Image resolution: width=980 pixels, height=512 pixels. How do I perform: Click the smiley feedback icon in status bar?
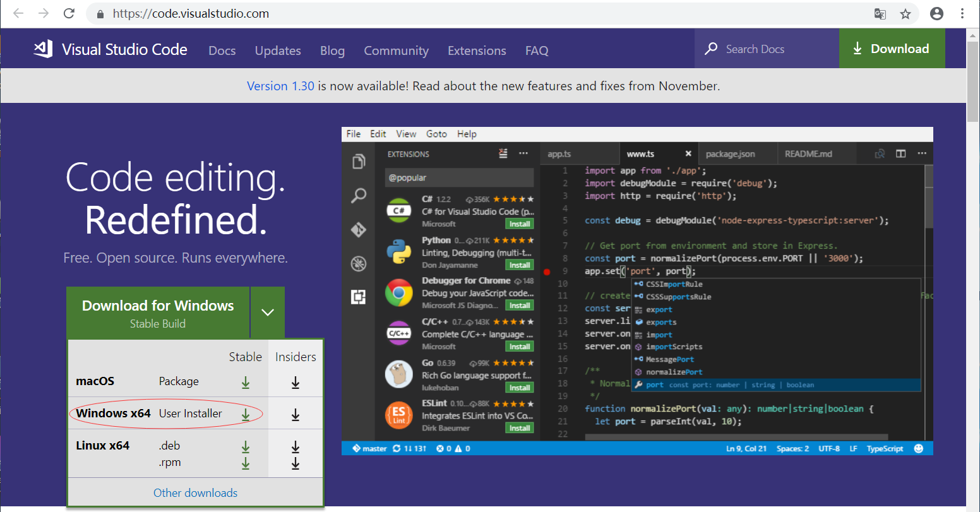[x=919, y=448]
